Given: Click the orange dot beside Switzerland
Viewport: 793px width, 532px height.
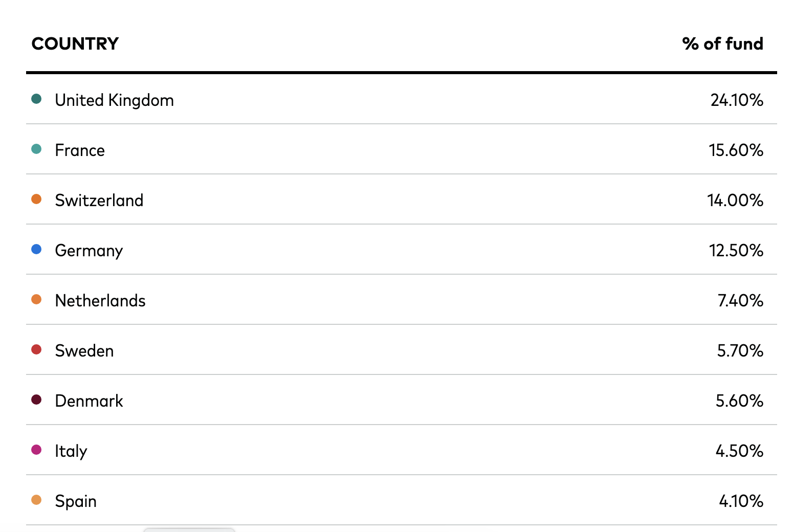Looking at the screenshot, I should [x=36, y=199].
